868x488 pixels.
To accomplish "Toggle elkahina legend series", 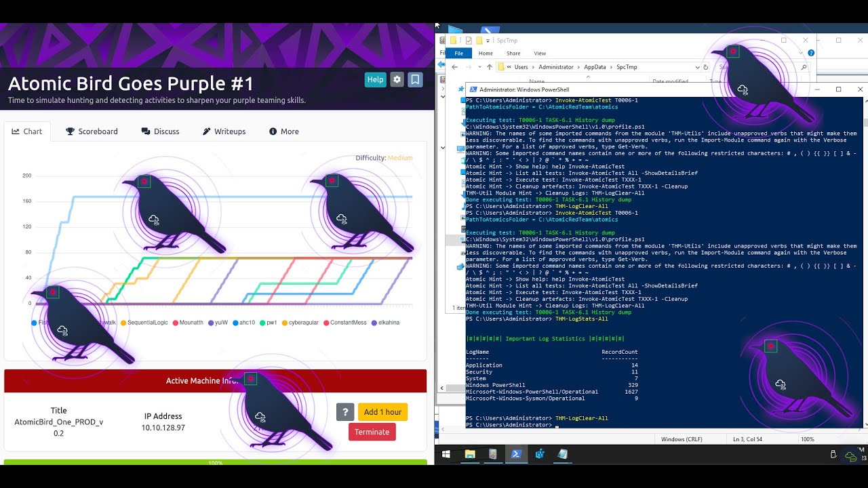I will (385, 323).
